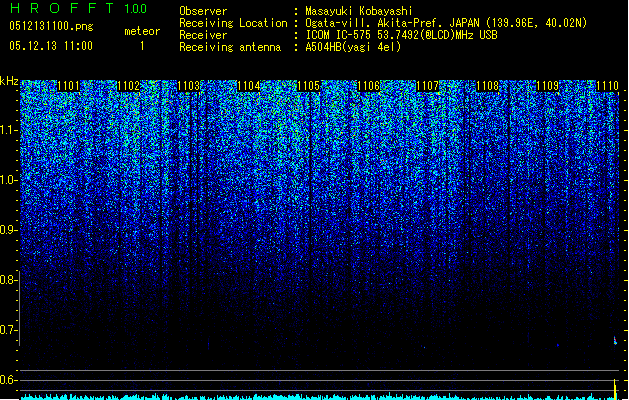This screenshot has height=400, width=629.
Task: Click the 1108 time marker
Action: click(487, 86)
